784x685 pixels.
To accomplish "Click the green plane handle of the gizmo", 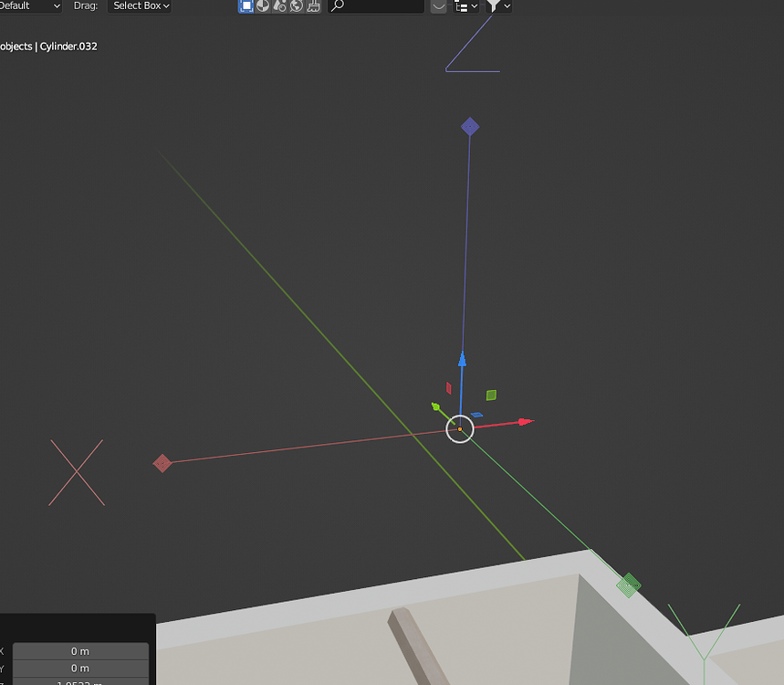I will (x=492, y=395).
